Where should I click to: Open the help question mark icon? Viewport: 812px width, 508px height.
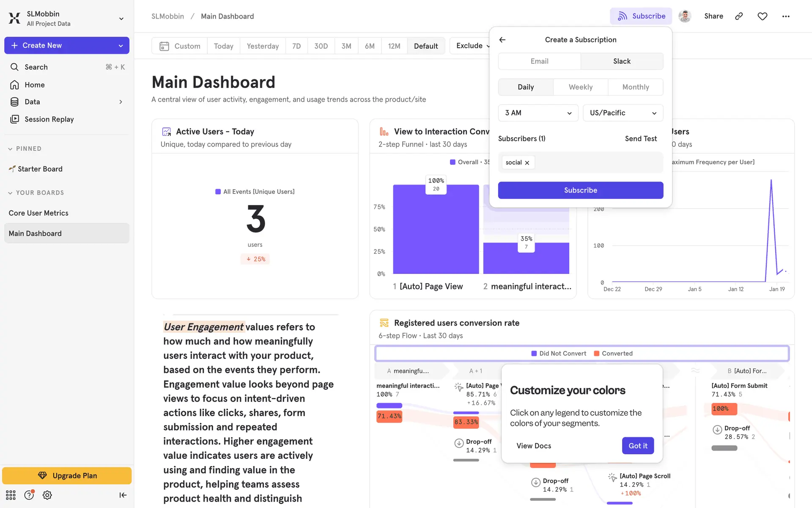click(x=29, y=495)
